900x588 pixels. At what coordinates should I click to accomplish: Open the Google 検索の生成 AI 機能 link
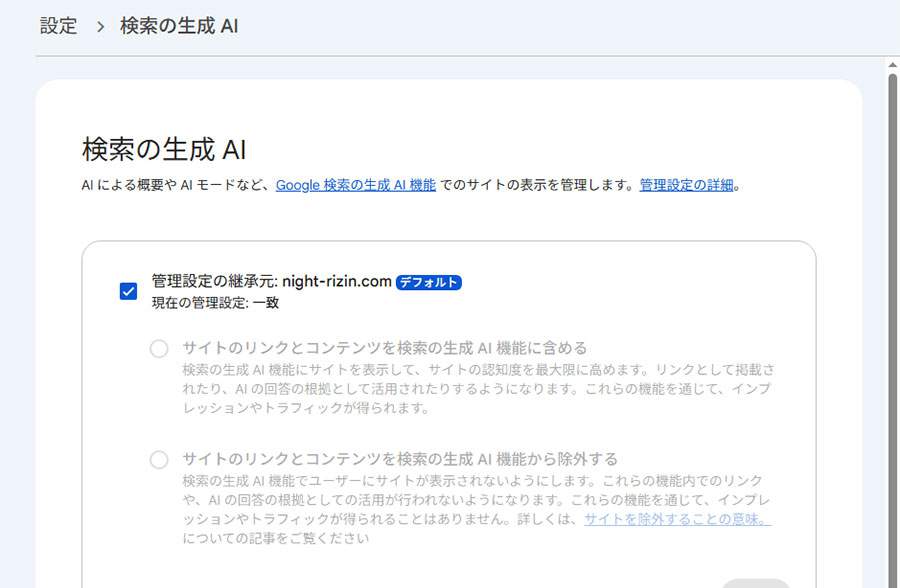356,185
